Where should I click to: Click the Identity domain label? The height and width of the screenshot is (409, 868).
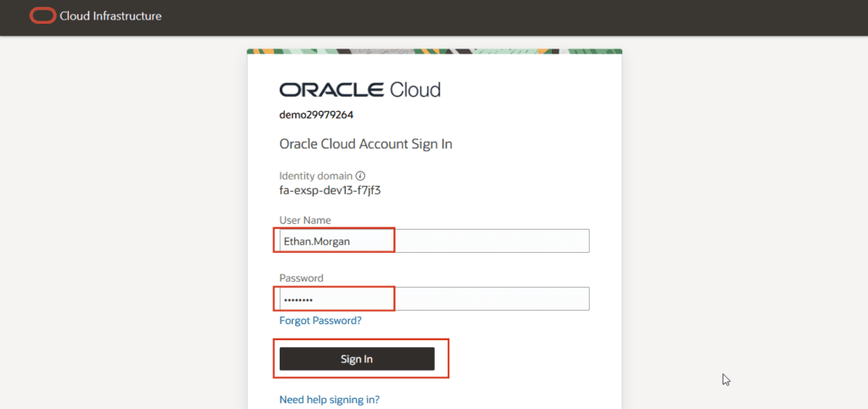click(x=315, y=176)
